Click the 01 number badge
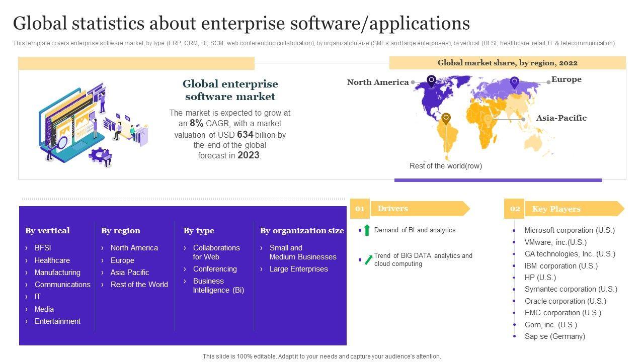 click(360, 209)
